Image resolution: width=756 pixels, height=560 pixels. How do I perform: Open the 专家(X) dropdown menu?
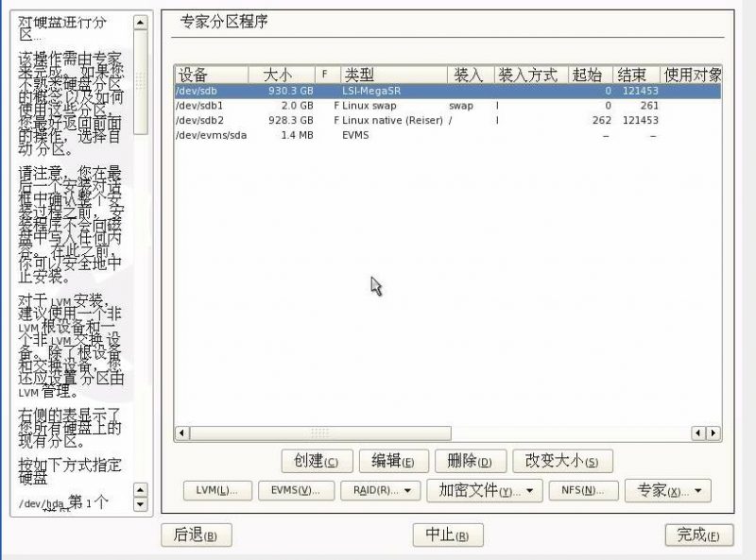click(674, 490)
